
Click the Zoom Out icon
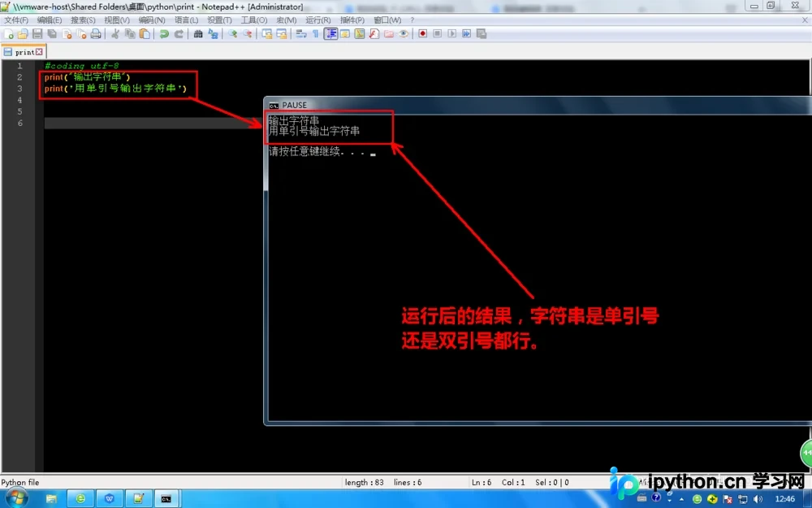coord(247,33)
